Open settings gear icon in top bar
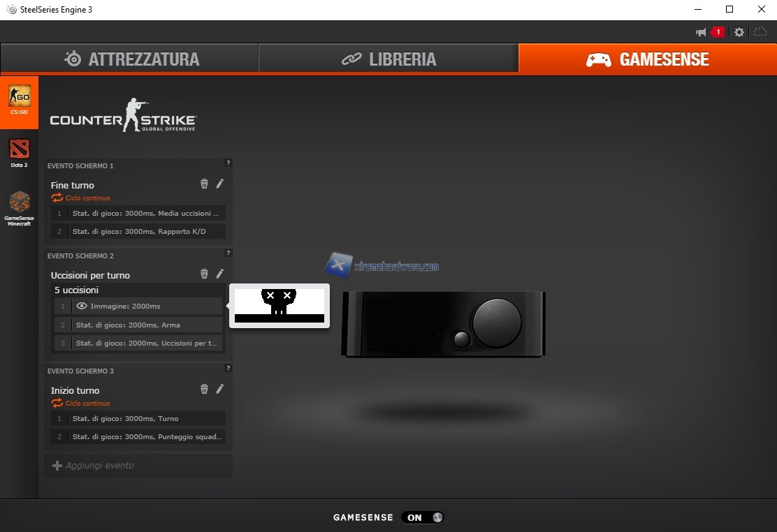This screenshot has width=777, height=532. point(739,32)
